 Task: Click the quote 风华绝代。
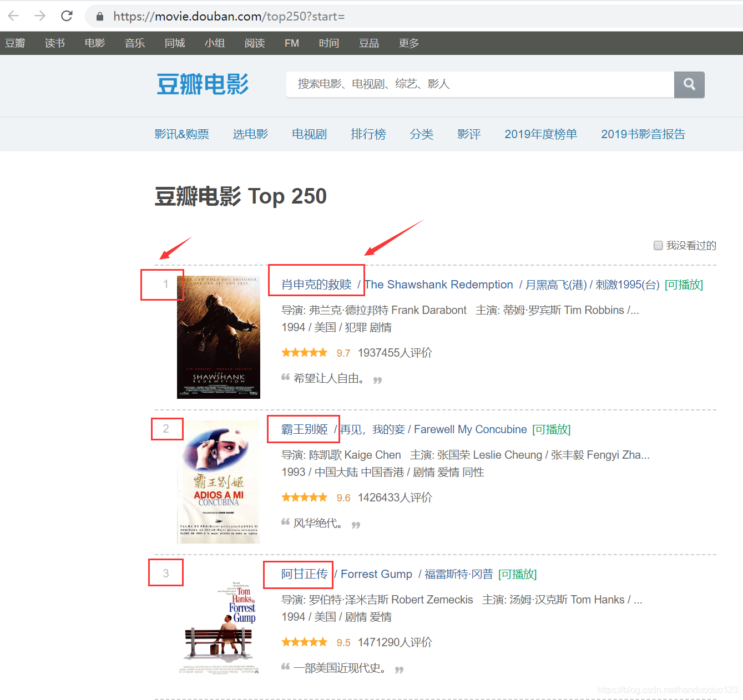click(319, 523)
